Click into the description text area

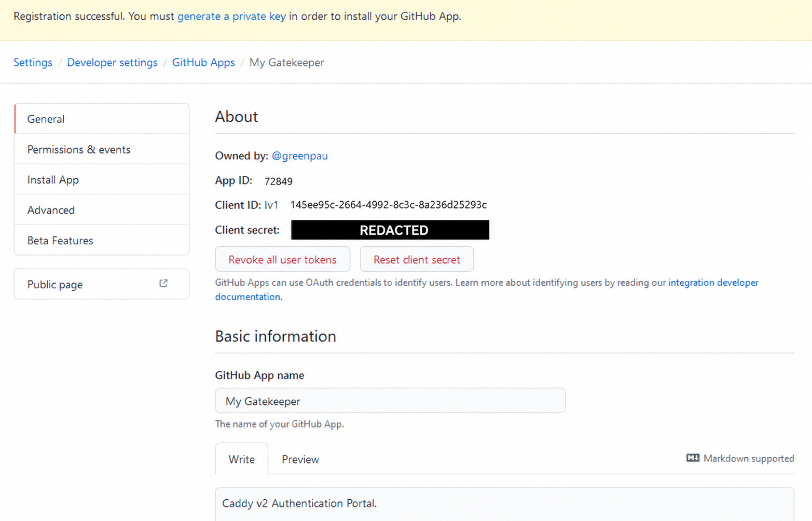tap(505, 504)
